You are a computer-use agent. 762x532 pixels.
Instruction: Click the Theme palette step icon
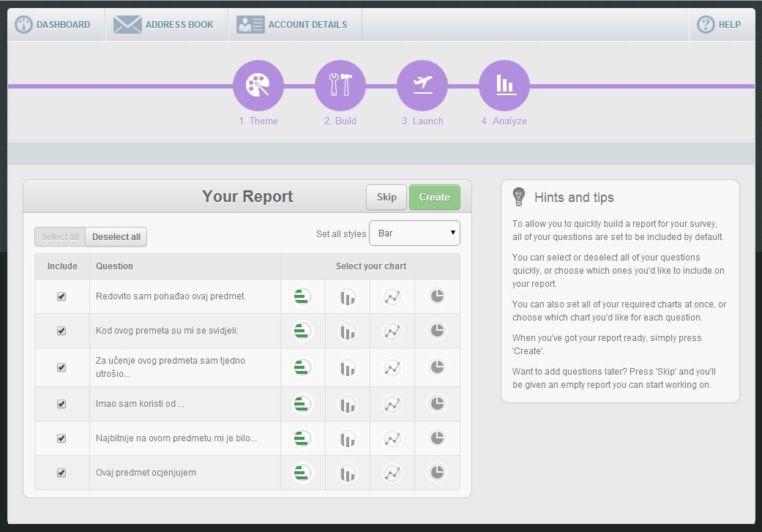tap(258, 86)
